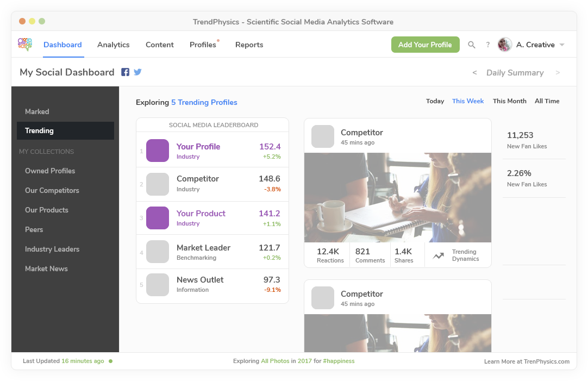The width and height of the screenshot is (588, 381).
Task: Click the 148.6 Competitor score
Action: coord(270,179)
